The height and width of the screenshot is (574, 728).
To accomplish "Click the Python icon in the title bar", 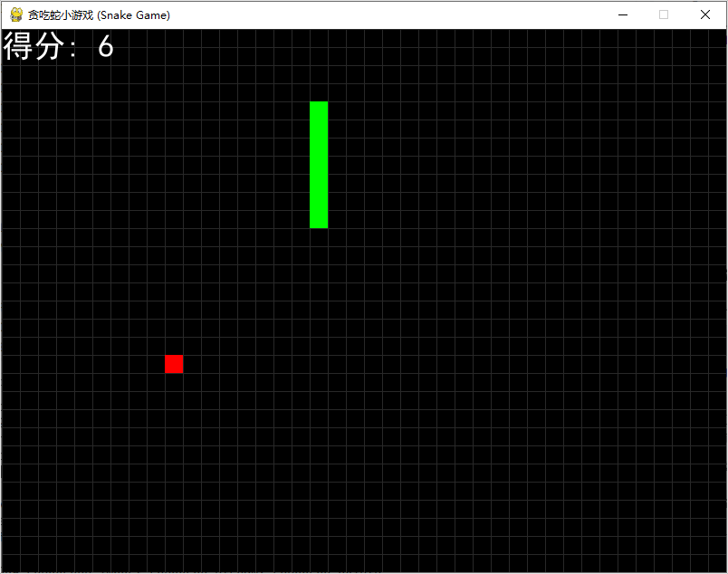I will (x=14, y=14).
